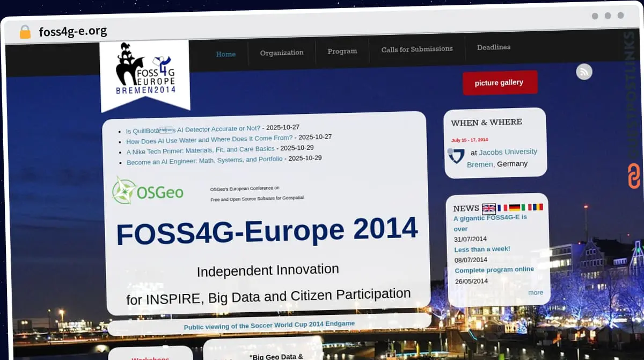
Task: Open 'Become an AI Engineer' link
Action: (x=204, y=160)
